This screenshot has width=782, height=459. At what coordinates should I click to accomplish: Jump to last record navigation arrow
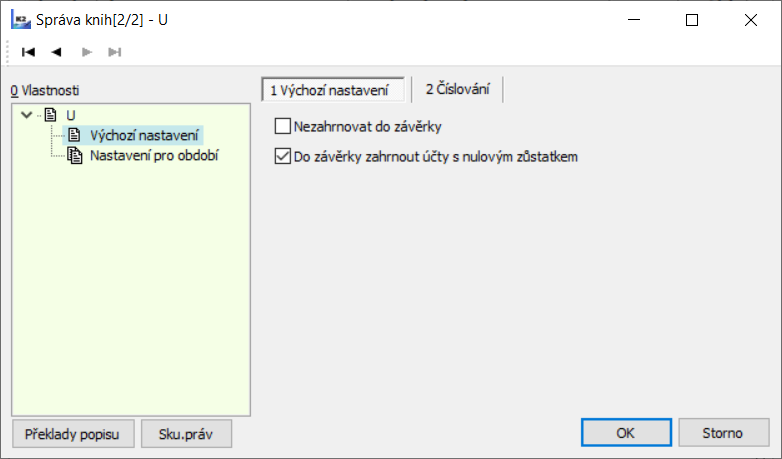[x=114, y=52]
